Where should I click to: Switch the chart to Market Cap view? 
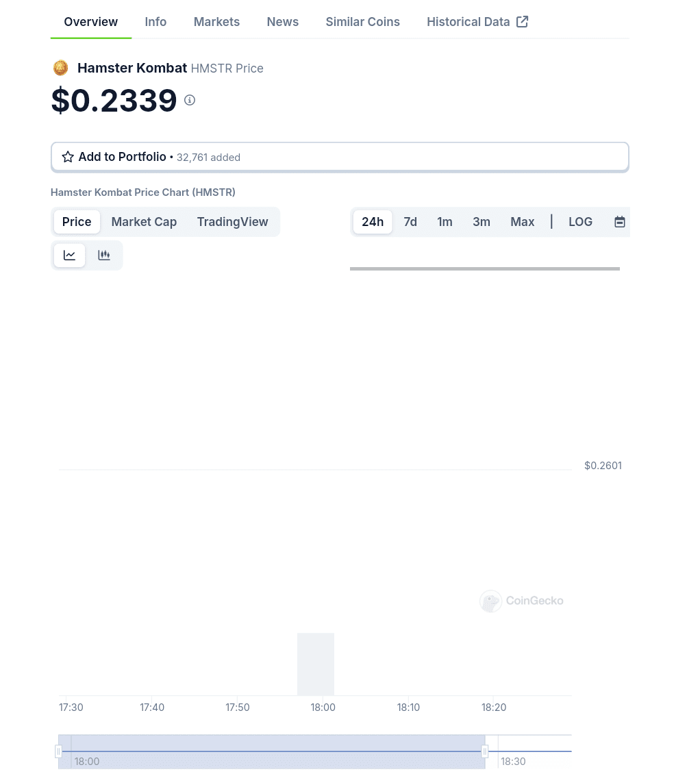click(144, 221)
